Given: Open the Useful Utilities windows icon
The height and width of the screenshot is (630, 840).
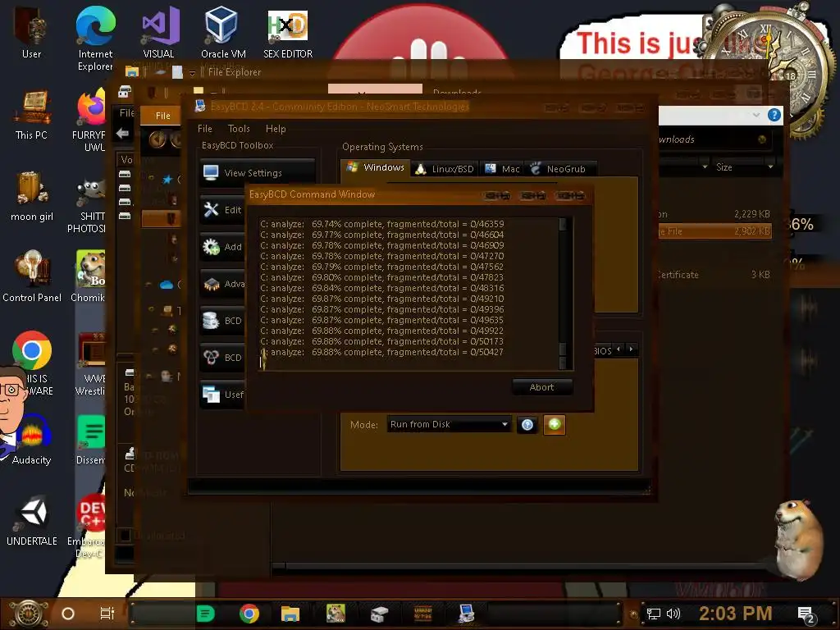Looking at the screenshot, I should tap(211, 395).
